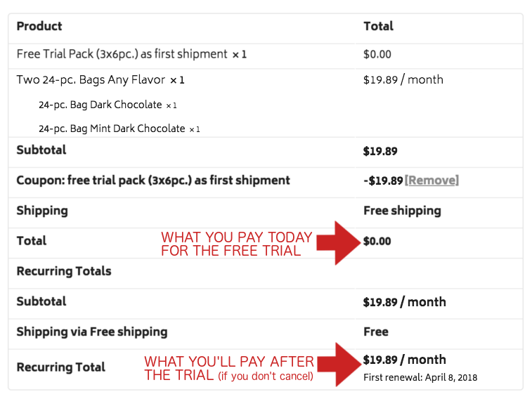
Task: Click red arrow pointing to $0.00 total
Action: (339, 243)
